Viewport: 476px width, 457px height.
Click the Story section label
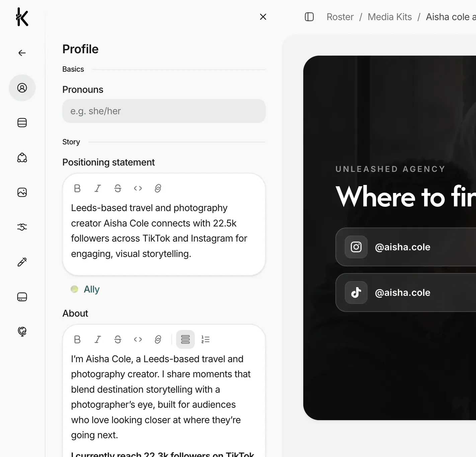(x=71, y=142)
